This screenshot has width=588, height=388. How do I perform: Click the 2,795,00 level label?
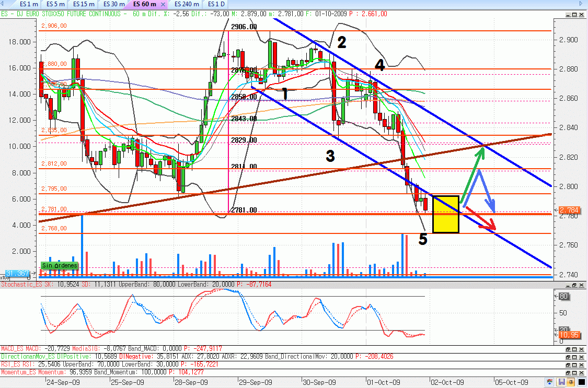(54, 189)
